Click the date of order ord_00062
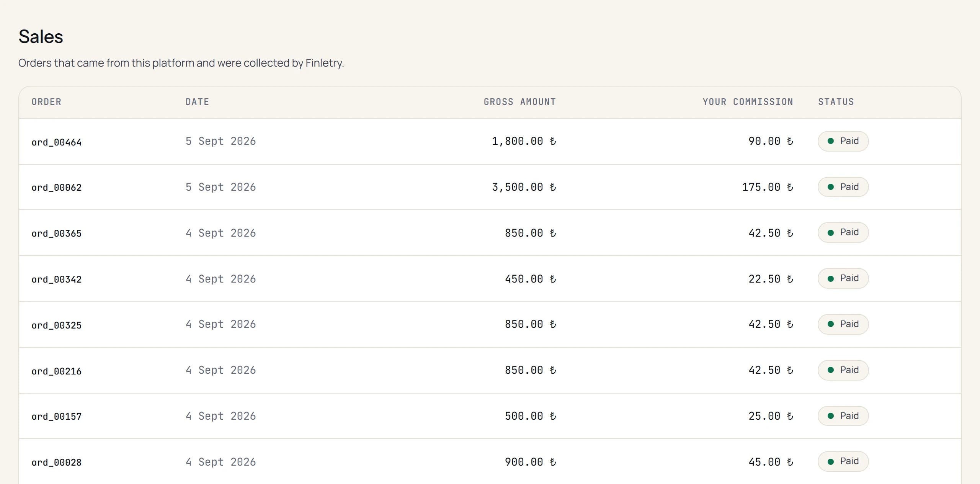 pyautogui.click(x=220, y=187)
